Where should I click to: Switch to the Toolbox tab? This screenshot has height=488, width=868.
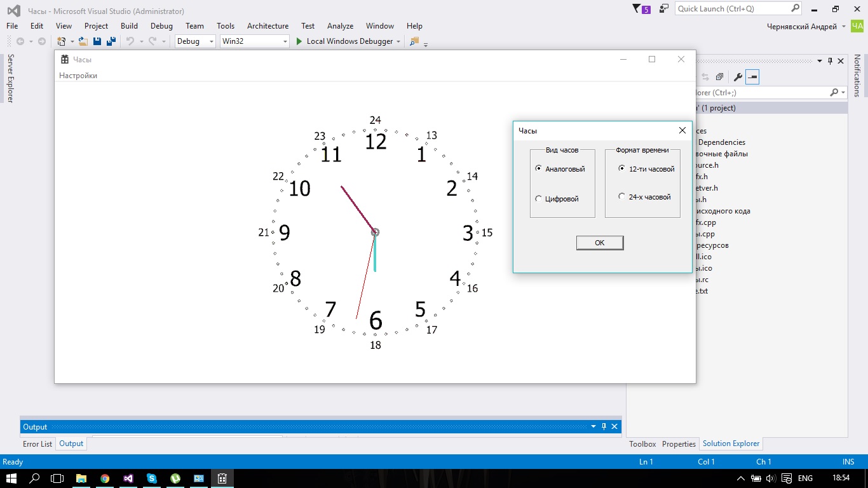(642, 444)
